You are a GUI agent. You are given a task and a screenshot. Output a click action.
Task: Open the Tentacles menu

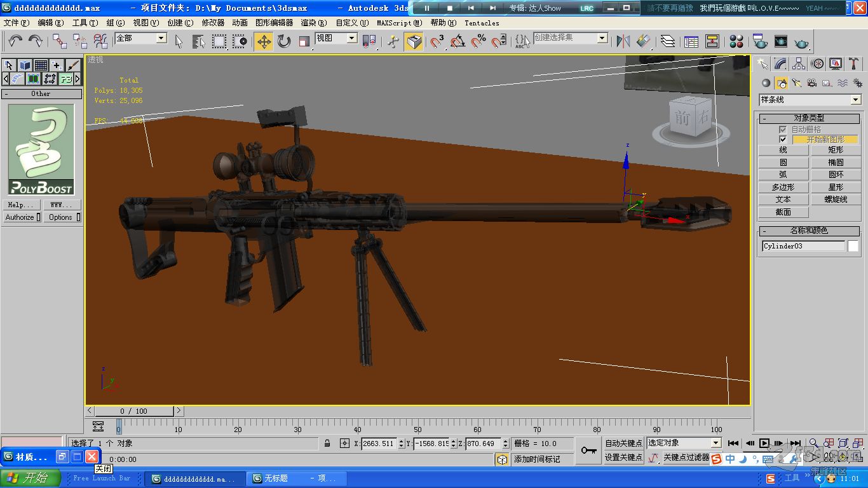[x=482, y=22]
